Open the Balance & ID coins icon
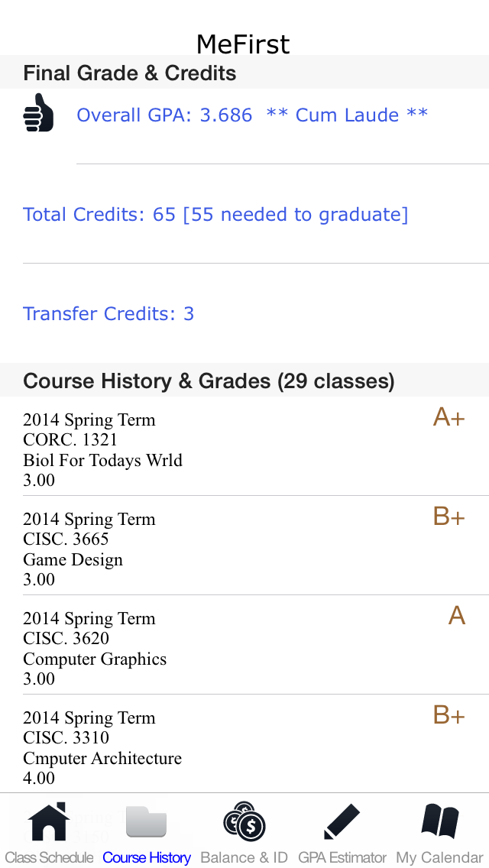The image size is (489, 868). pos(244,822)
